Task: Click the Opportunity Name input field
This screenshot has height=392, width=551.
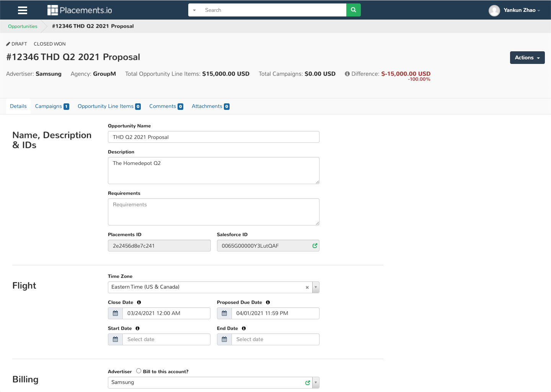Action: point(214,137)
